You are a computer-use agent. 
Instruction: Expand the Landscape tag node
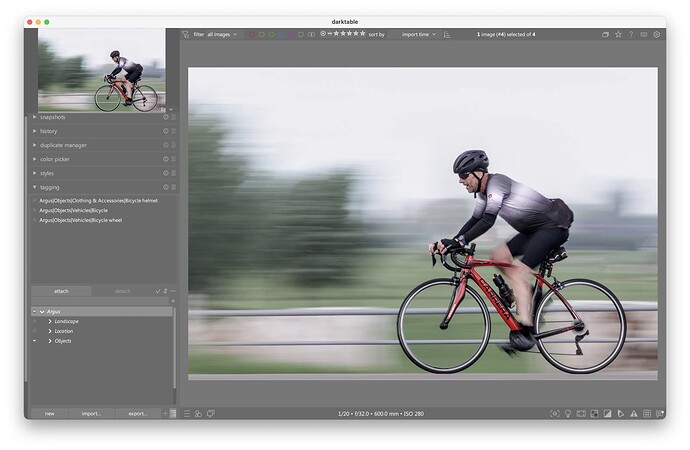[50, 322]
